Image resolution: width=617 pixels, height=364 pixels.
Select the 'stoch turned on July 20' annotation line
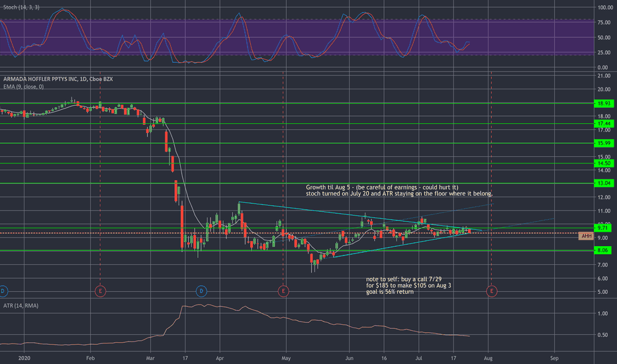(x=399, y=194)
